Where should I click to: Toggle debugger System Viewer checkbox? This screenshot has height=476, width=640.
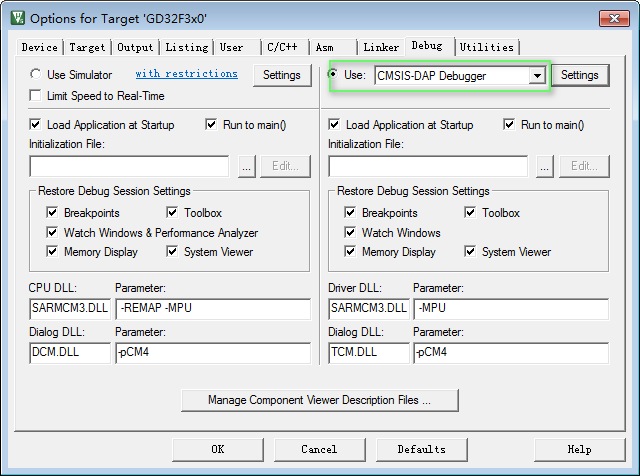[x=470, y=251]
